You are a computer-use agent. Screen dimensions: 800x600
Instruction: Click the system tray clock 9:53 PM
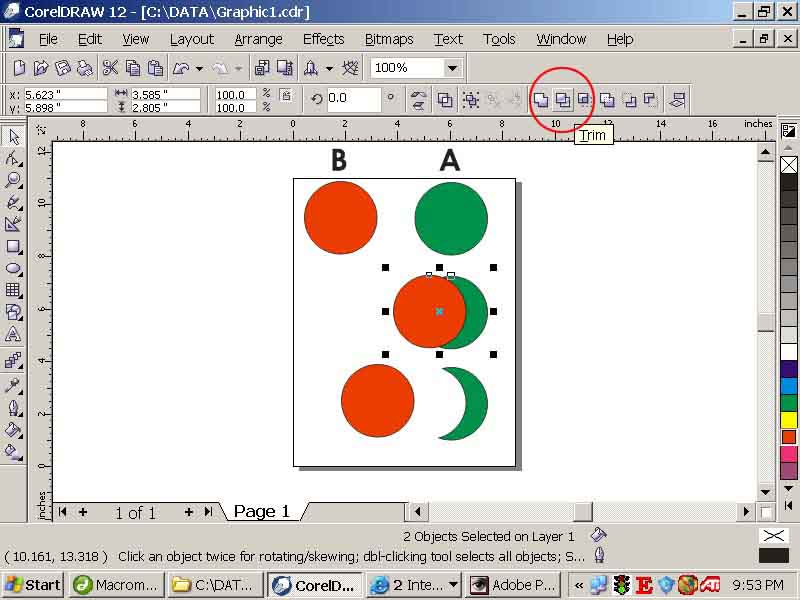coord(758,585)
